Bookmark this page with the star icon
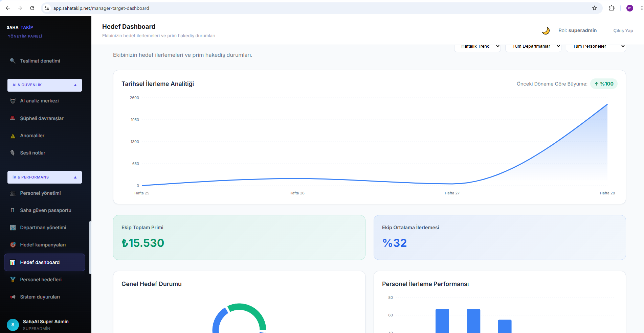 pyautogui.click(x=595, y=8)
